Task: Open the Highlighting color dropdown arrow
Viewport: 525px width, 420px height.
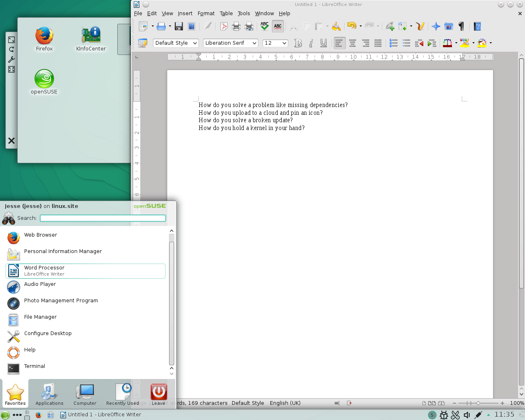Action: pyautogui.click(x=473, y=43)
